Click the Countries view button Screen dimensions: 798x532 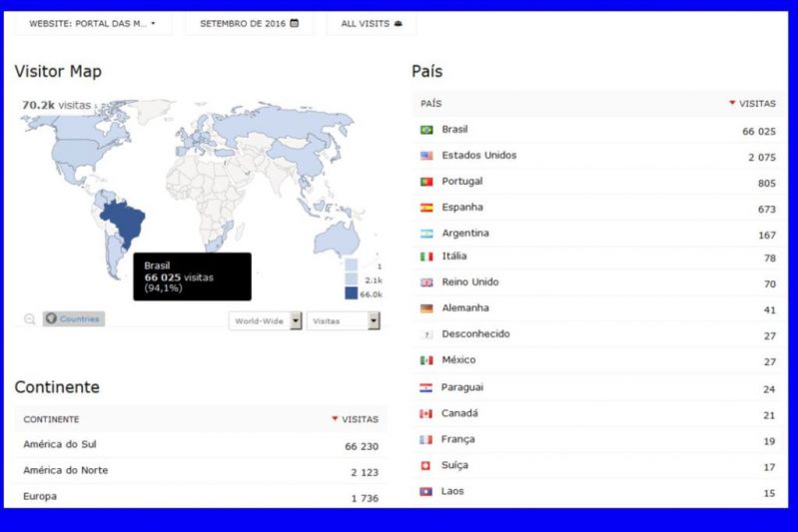coord(73,319)
